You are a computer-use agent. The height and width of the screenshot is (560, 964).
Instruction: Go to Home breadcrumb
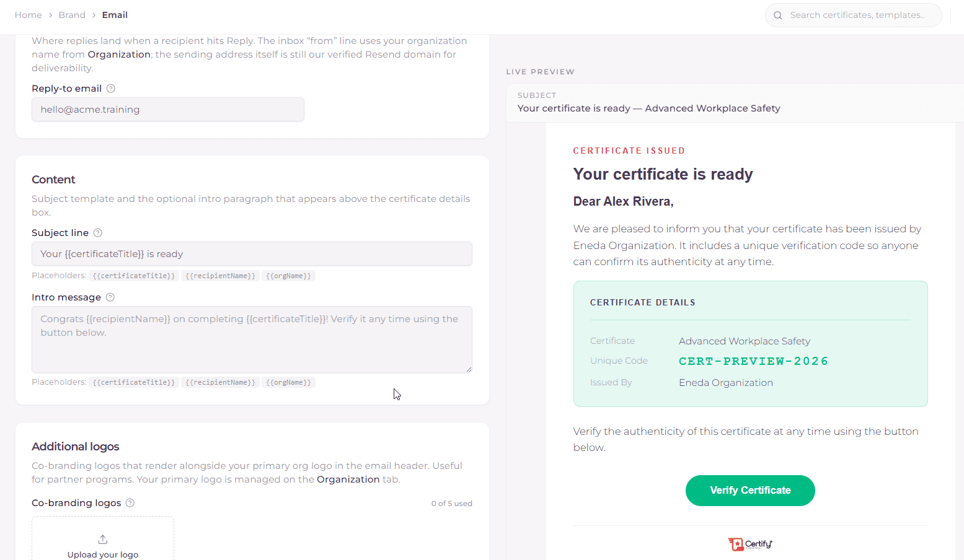(29, 15)
